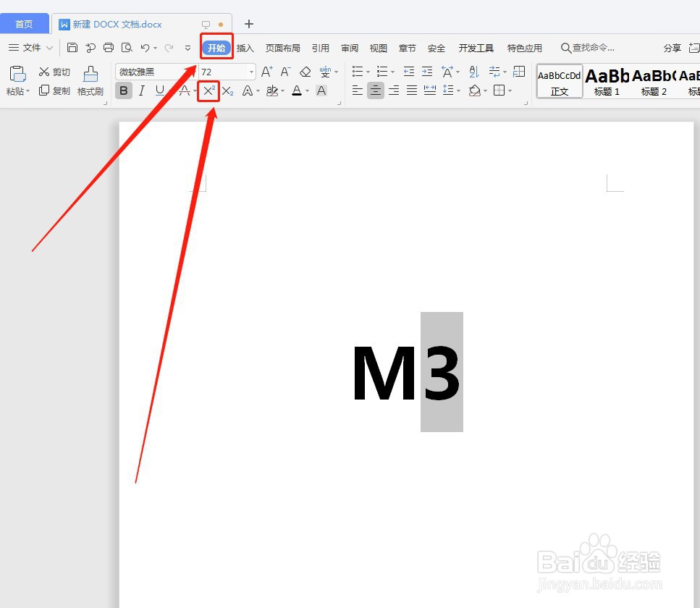Toggle Justify paragraph alignment
The height and width of the screenshot is (608, 700).
coord(412,90)
